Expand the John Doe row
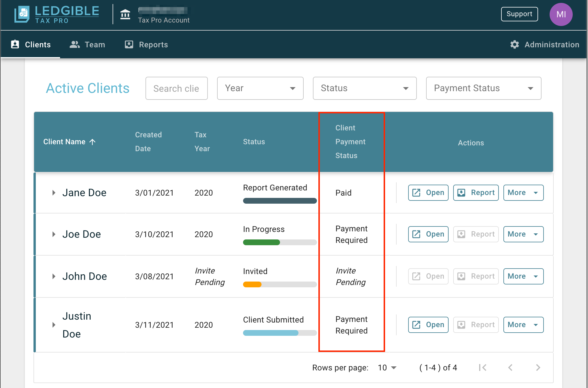The image size is (588, 388). 54,276
